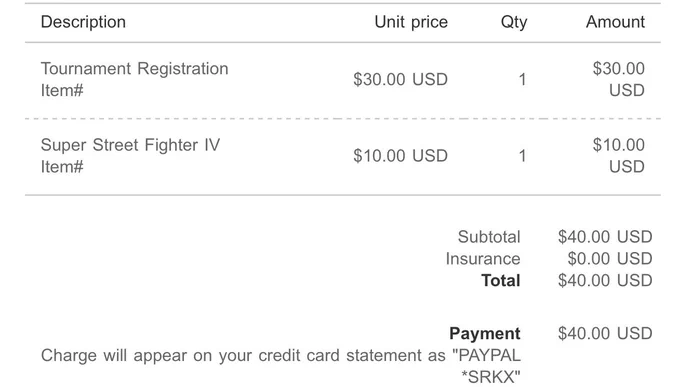680x387 pixels.
Task: Click the bold Total label
Action: point(500,280)
